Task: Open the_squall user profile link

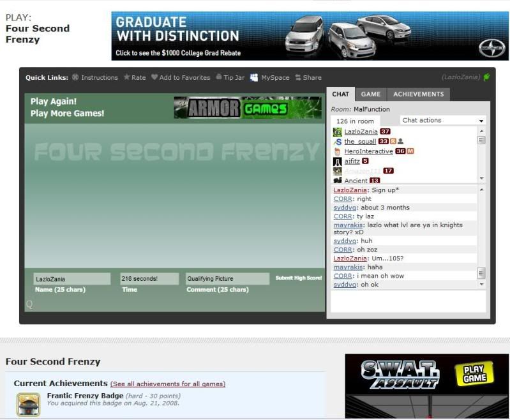Action: point(360,142)
